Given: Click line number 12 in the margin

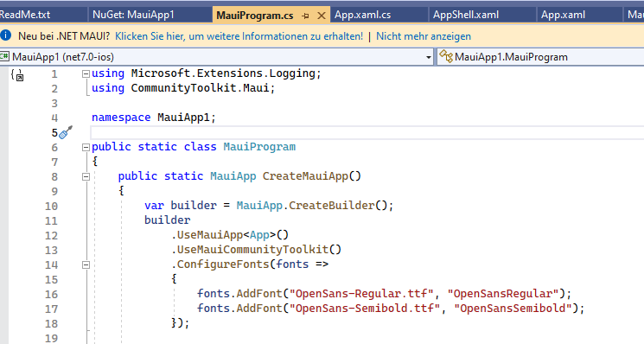Looking at the screenshot, I should [51, 236].
